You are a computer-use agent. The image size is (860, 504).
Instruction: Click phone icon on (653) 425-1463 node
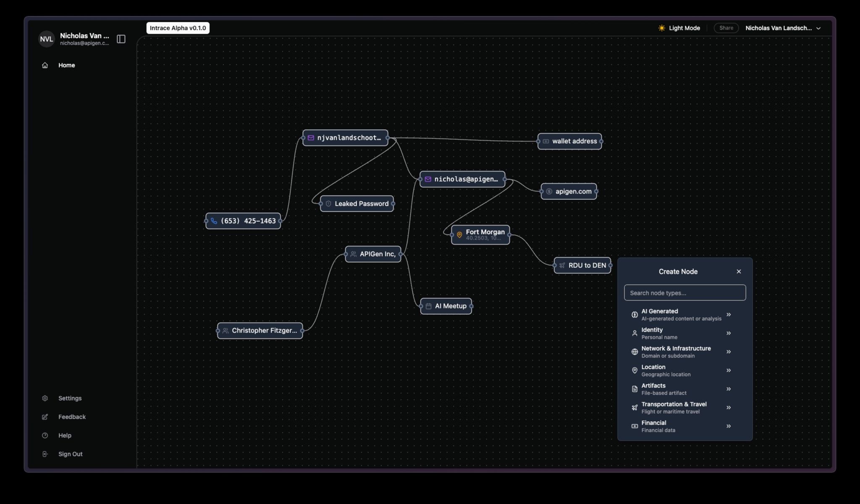coord(214,221)
